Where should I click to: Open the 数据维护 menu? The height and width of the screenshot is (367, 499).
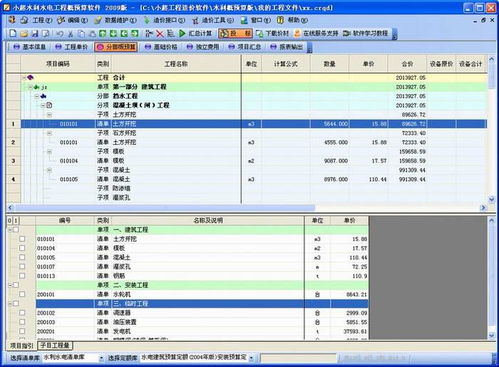(115, 20)
